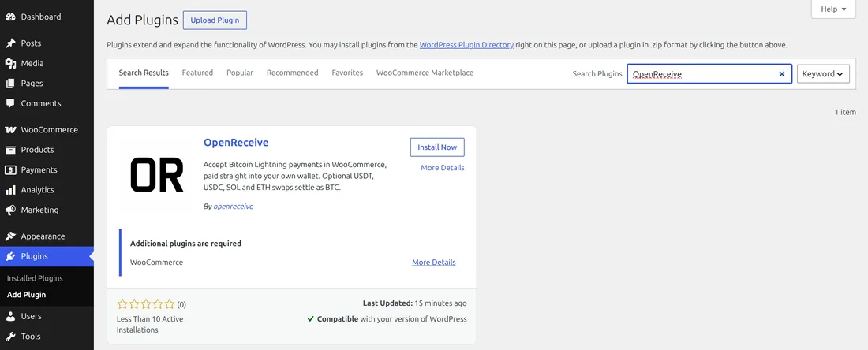Click Install Now for OpenReceive
868x350 pixels.
437,147
